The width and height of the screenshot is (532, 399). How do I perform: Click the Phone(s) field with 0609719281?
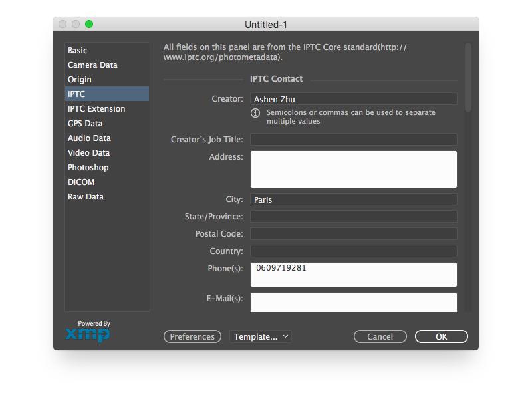click(354, 274)
